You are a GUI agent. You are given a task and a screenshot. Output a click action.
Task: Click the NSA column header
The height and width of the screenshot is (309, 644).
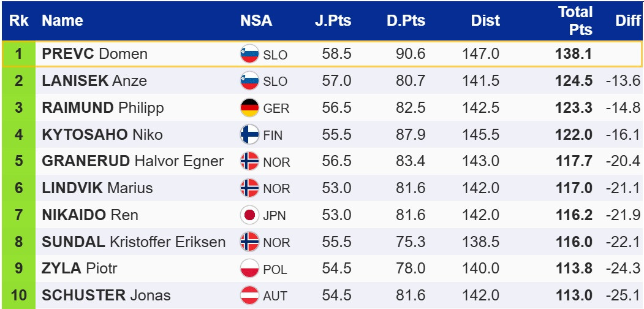pyautogui.click(x=256, y=20)
